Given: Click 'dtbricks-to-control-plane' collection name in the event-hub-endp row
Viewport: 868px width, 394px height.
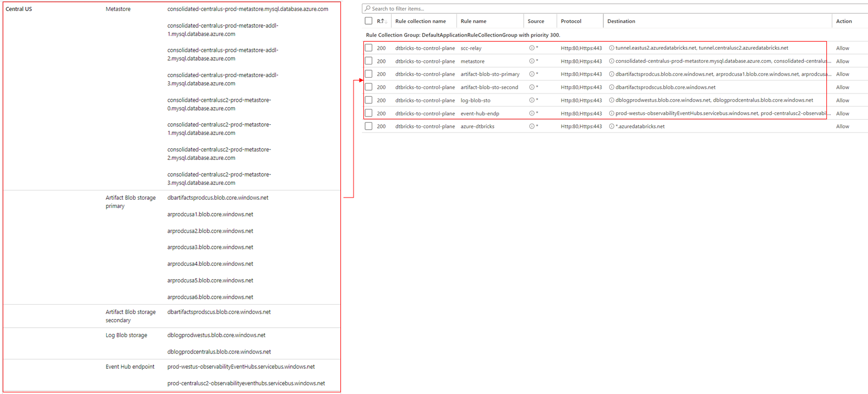Looking at the screenshot, I should pyautogui.click(x=425, y=113).
